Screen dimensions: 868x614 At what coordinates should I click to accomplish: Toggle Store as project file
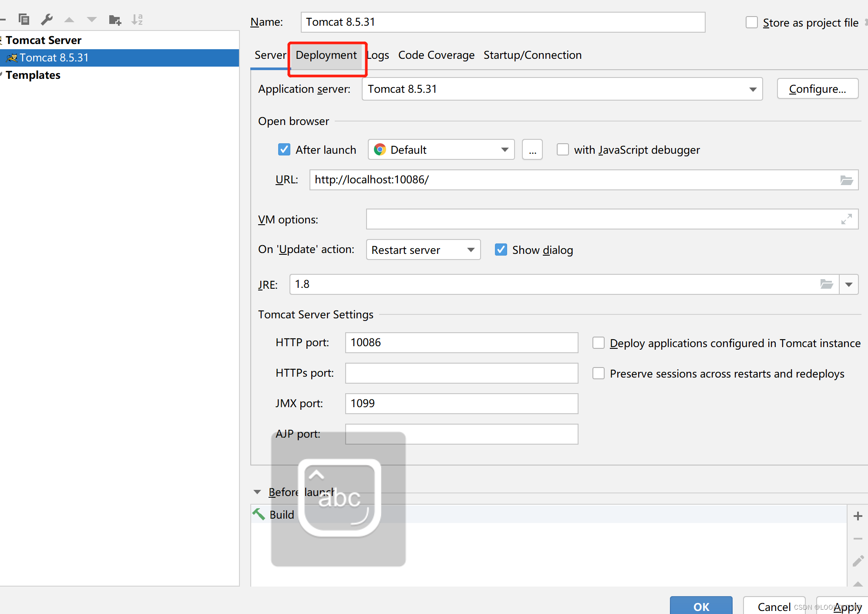(752, 22)
